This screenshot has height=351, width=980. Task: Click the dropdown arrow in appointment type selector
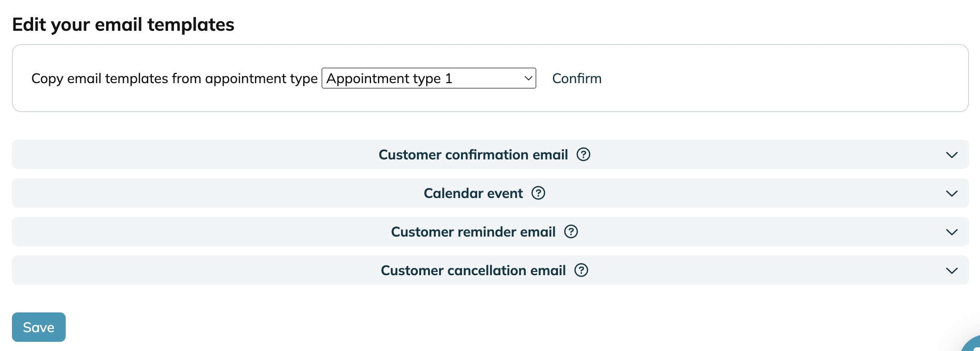click(528, 78)
